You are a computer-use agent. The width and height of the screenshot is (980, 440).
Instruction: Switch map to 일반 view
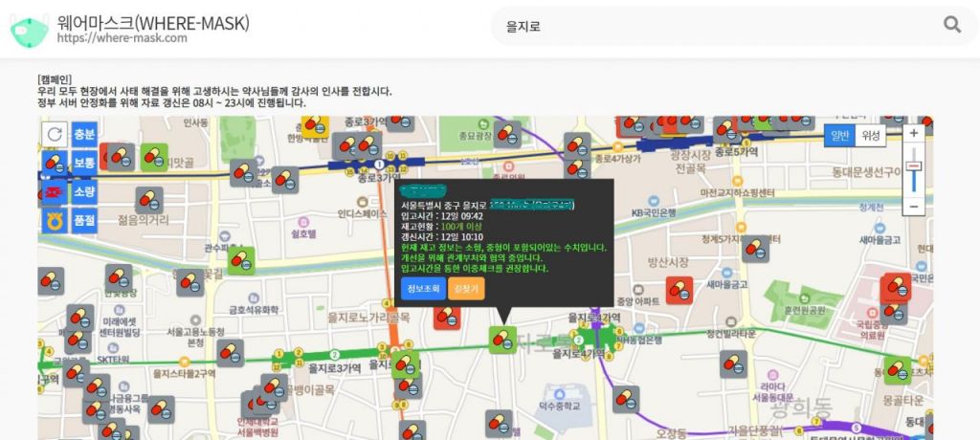click(x=839, y=136)
